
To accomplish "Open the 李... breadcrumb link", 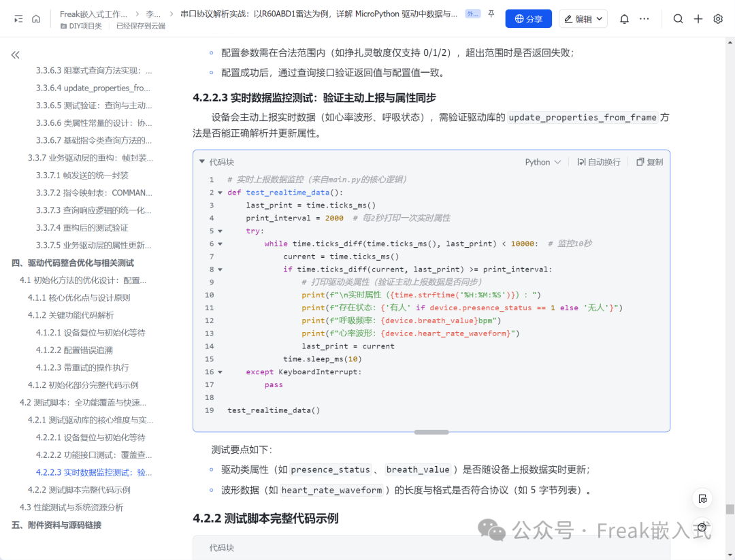I will coord(153,14).
